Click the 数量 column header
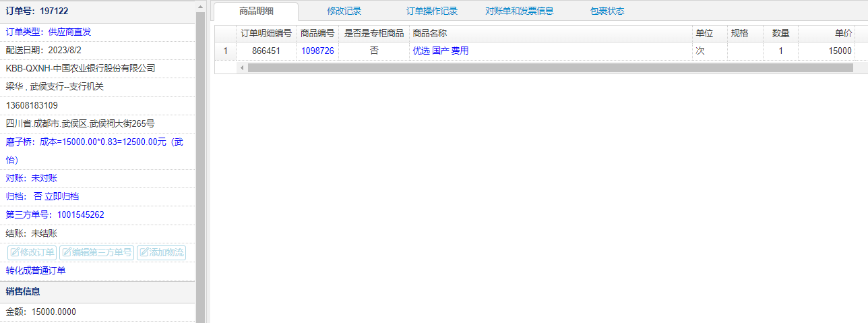The width and height of the screenshot is (868, 323). click(780, 33)
